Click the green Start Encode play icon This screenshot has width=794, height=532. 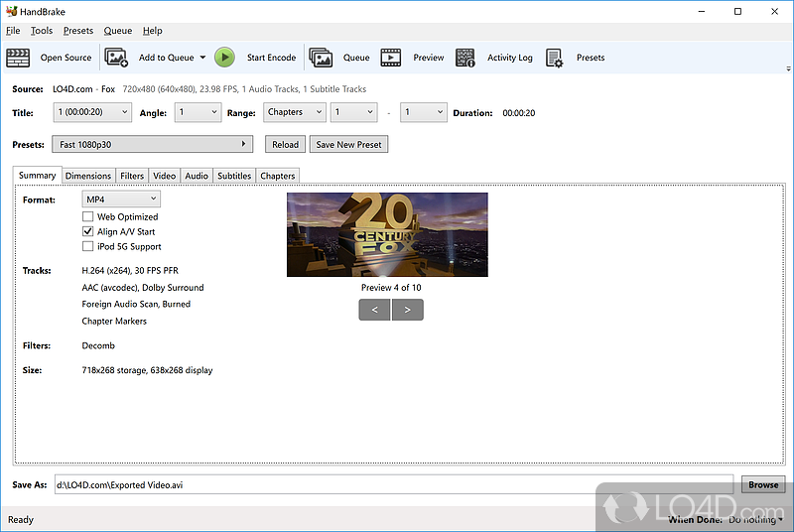(224, 58)
